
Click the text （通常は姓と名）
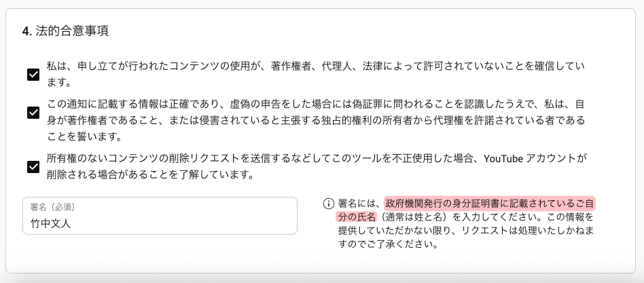416,217
